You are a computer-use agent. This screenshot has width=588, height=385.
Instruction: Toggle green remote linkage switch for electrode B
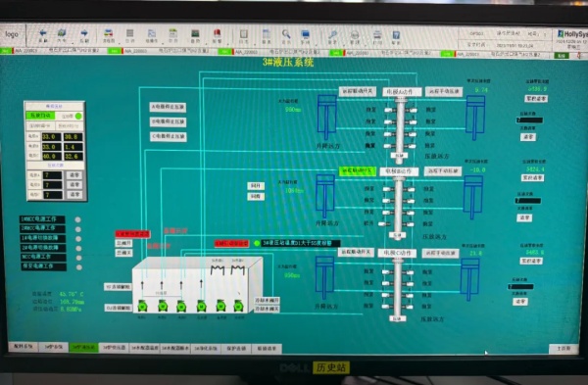pos(358,170)
